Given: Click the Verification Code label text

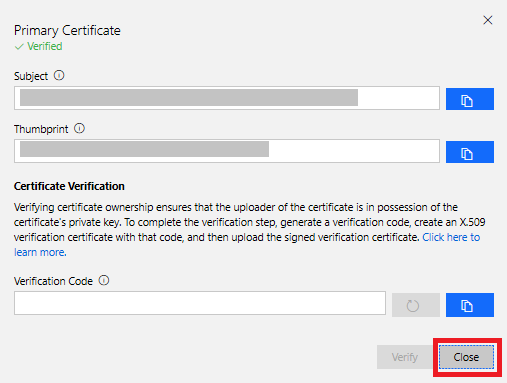Looking at the screenshot, I should [x=53, y=281].
